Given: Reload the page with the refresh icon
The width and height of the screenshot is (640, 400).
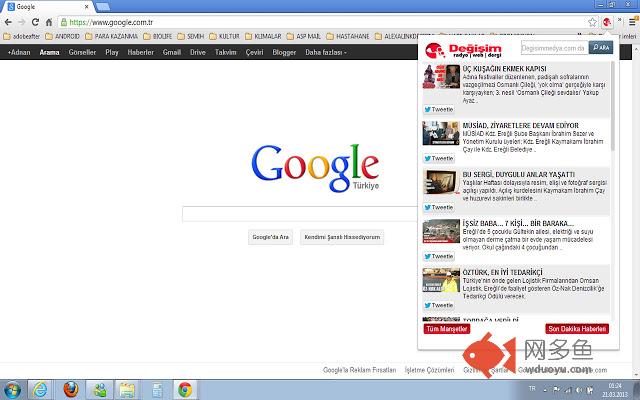Looking at the screenshot, I should click(45, 21).
